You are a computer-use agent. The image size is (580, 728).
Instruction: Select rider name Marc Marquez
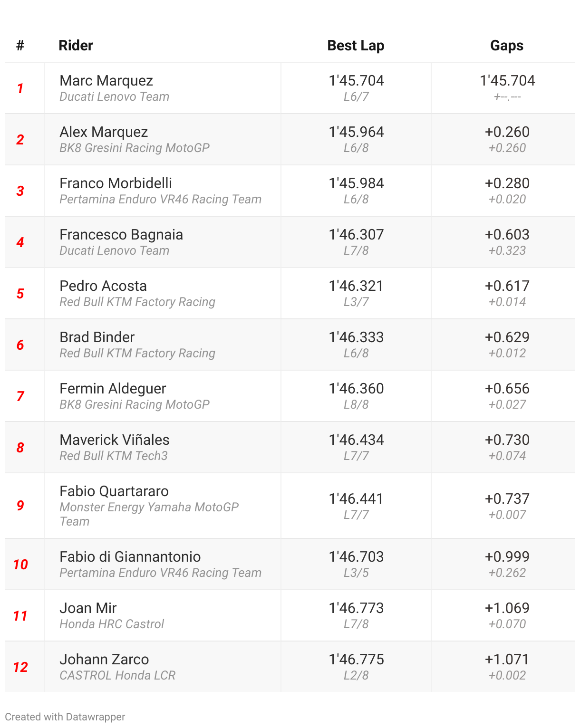pyautogui.click(x=106, y=81)
